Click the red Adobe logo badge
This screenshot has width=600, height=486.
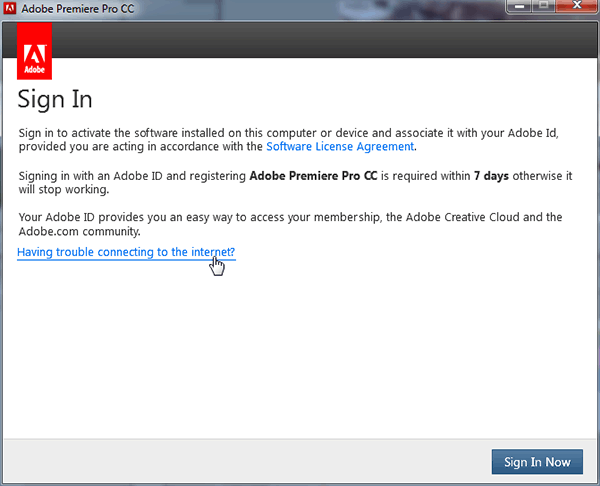coord(34,51)
